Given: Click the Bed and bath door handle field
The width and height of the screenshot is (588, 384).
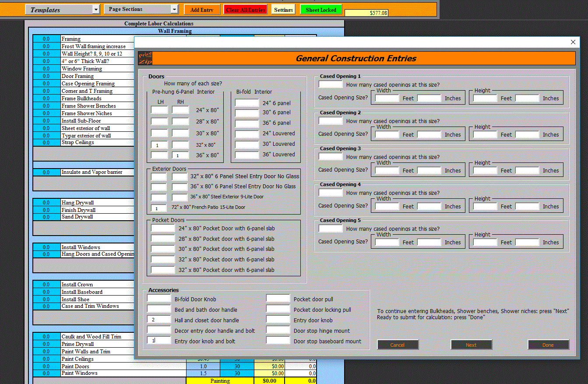Looking at the screenshot, I should pos(159,309).
